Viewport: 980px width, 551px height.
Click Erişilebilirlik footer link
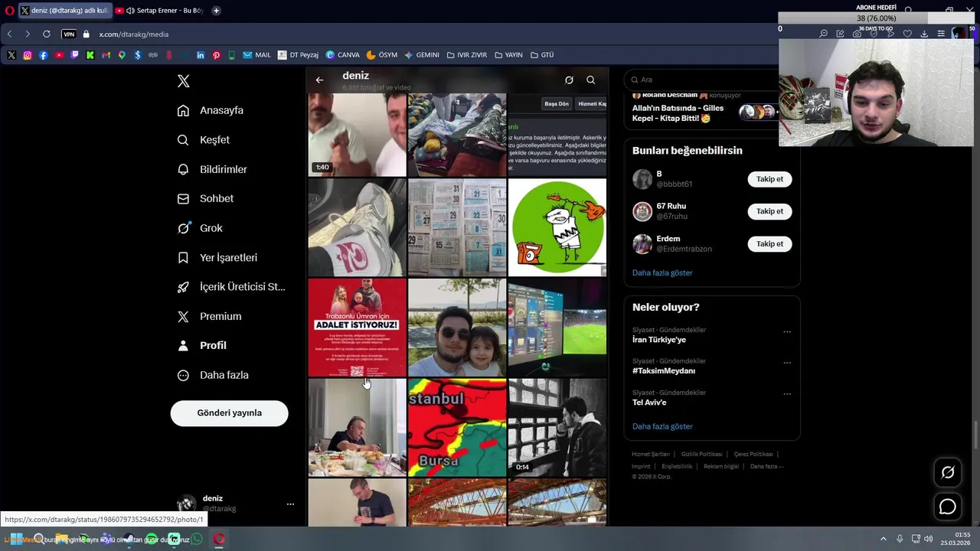(677, 467)
